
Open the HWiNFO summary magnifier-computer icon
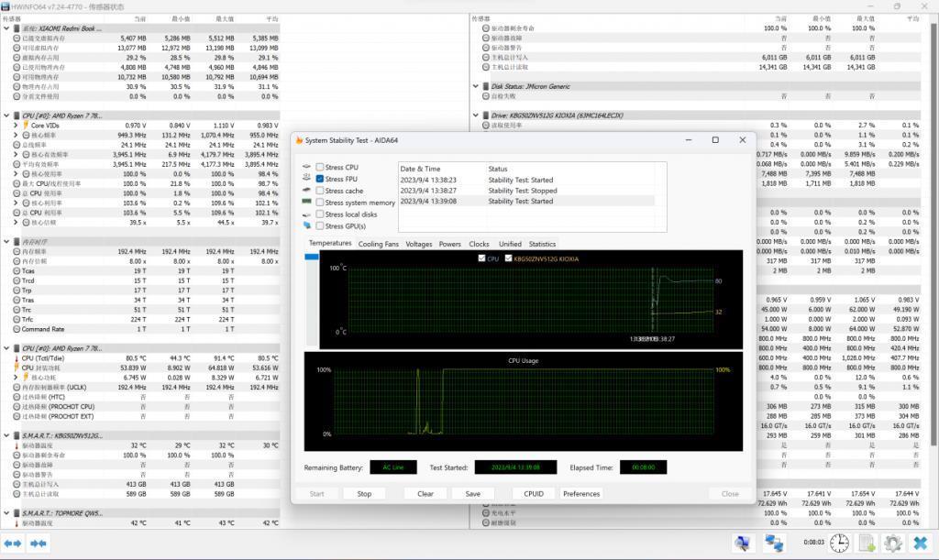coord(743,544)
